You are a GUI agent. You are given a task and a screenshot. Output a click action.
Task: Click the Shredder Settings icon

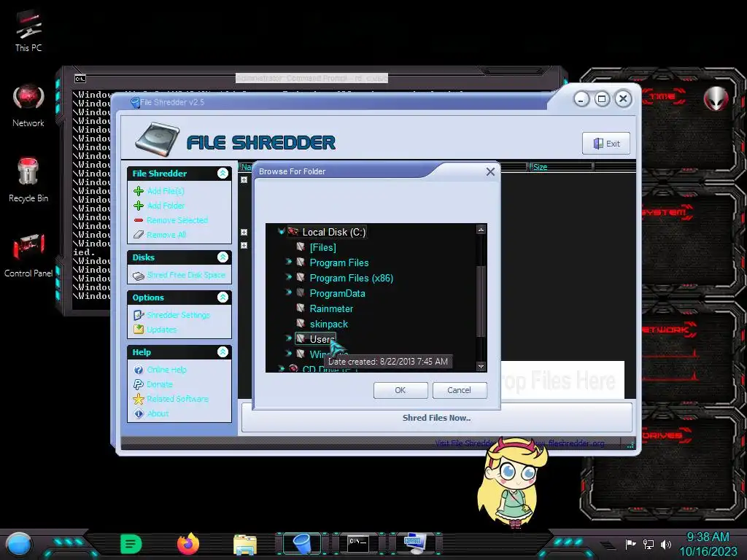(139, 315)
